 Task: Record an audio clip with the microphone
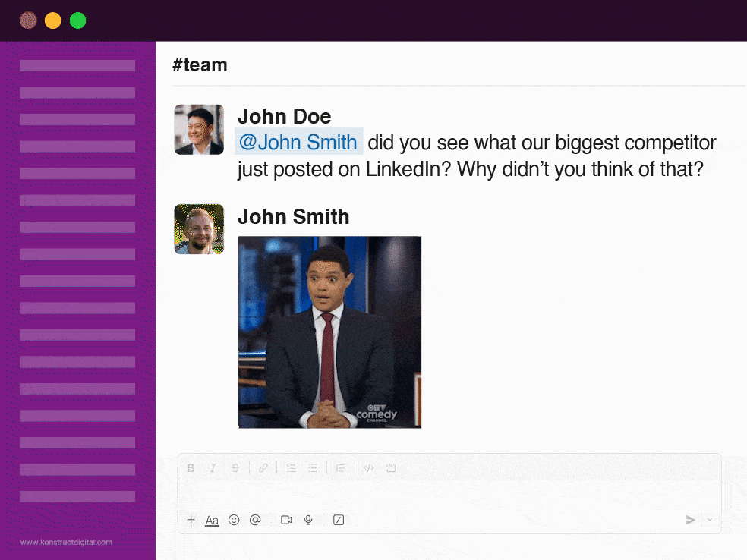coord(308,520)
